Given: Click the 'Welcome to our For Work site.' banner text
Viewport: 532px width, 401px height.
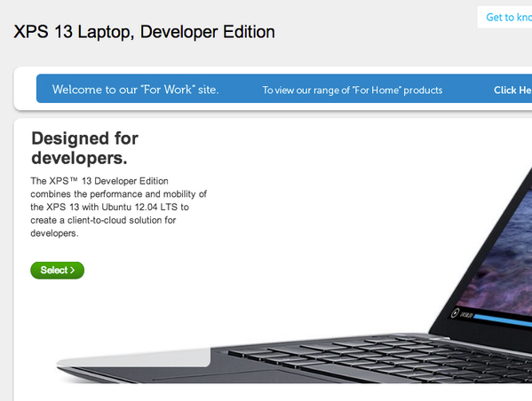Looking at the screenshot, I should [x=135, y=90].
